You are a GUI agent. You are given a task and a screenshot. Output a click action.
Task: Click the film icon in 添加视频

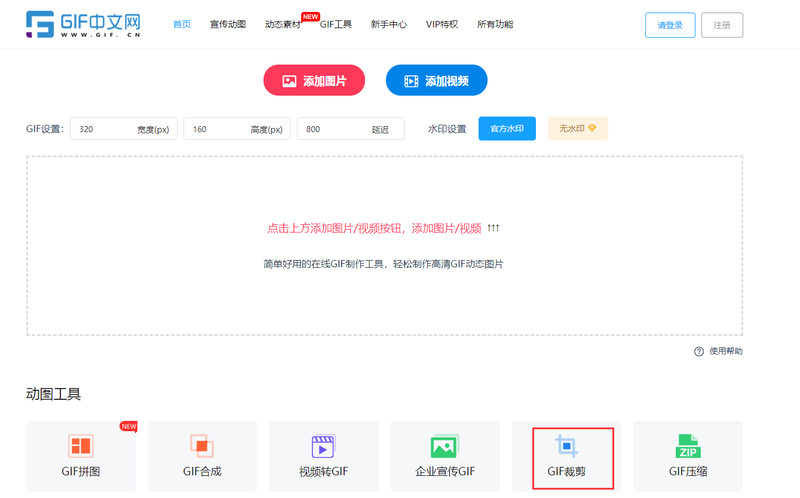(x=411, y=81)
